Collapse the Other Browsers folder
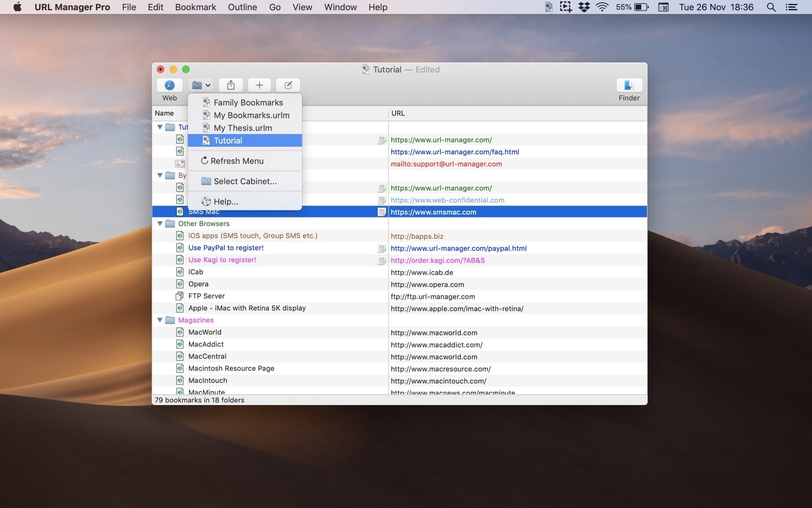The image size is (812, 508). pyautogui.click(x=160, y=224)
